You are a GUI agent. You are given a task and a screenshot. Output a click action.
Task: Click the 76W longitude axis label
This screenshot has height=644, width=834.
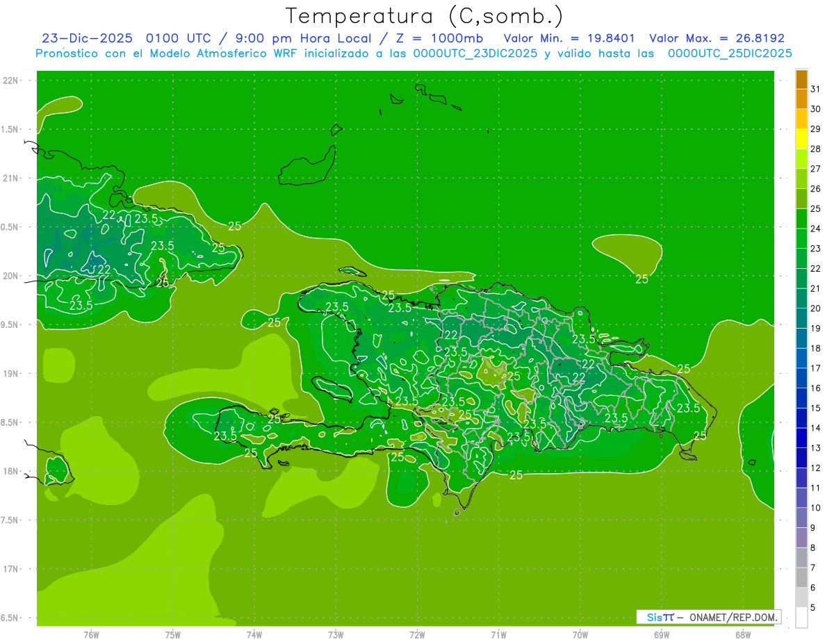click(91, 635)
